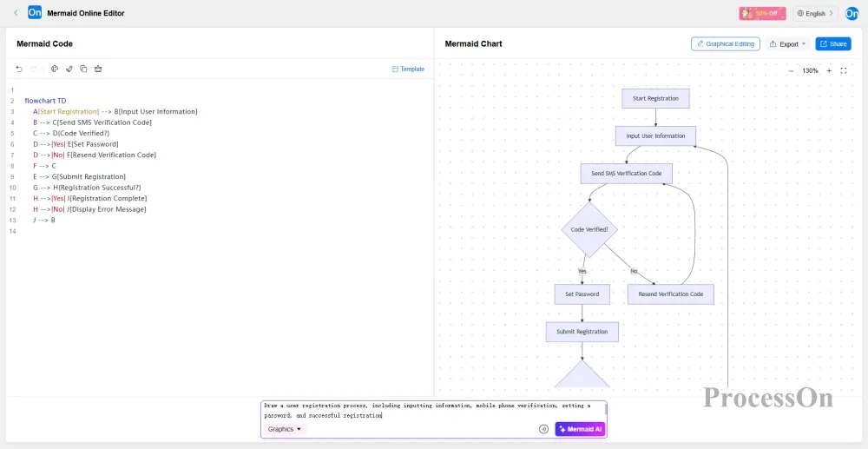Zoom out the chart with minus icon
Viewport: 868px width, 449px height.
click(791, 70)
